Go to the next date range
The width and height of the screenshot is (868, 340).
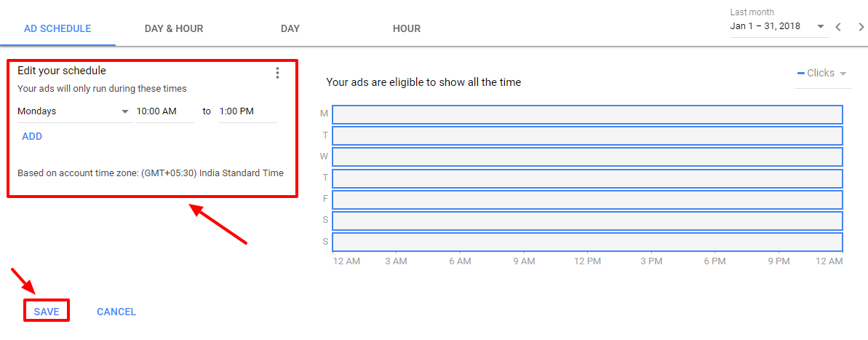coord(861,27)
